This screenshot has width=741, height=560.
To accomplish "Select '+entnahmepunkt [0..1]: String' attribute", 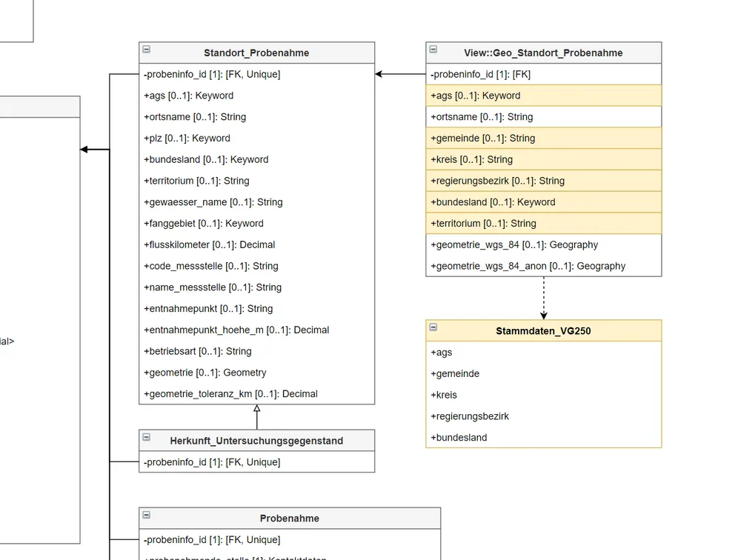I will tap(256, 308).
